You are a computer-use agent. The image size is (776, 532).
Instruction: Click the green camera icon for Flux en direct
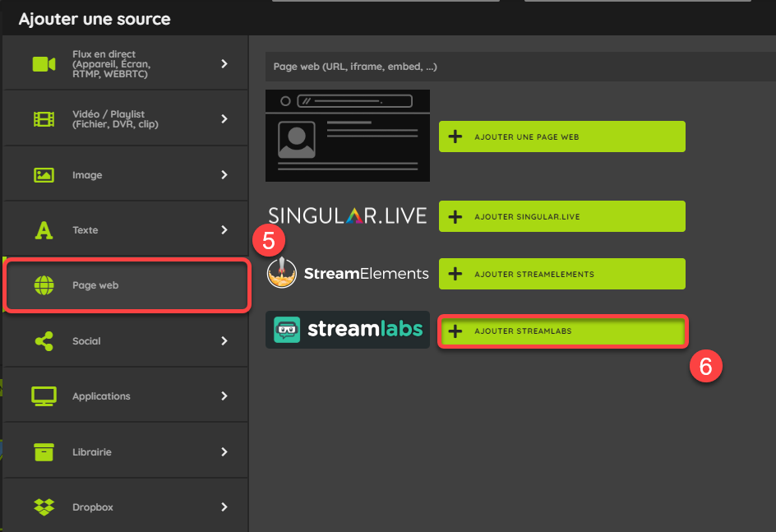[x=44, y=64]
